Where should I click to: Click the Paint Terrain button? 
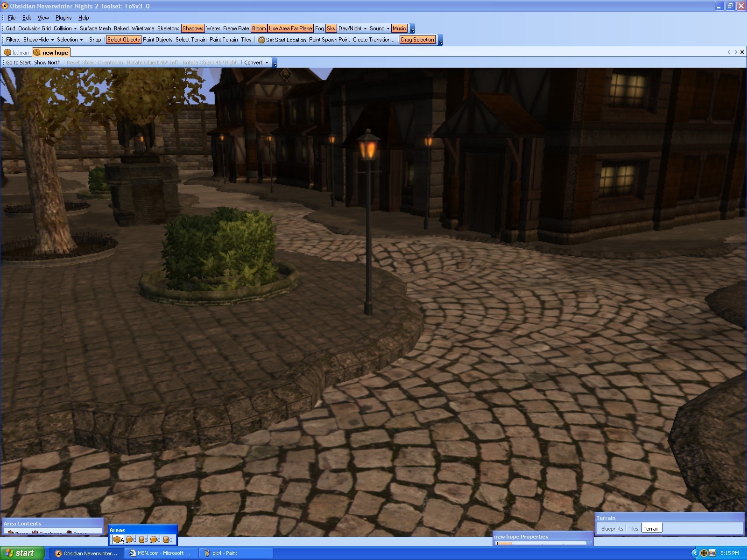point(224,40)
